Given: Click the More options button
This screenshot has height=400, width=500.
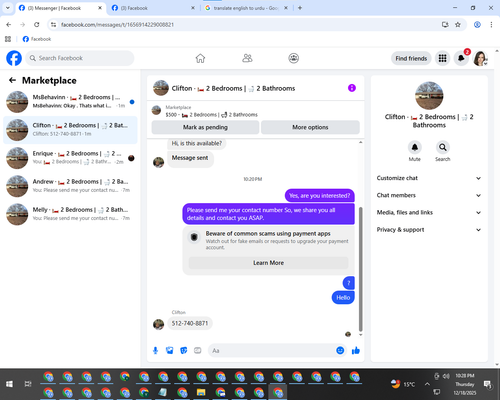Looking at the screenshot, I should [310, 127].
